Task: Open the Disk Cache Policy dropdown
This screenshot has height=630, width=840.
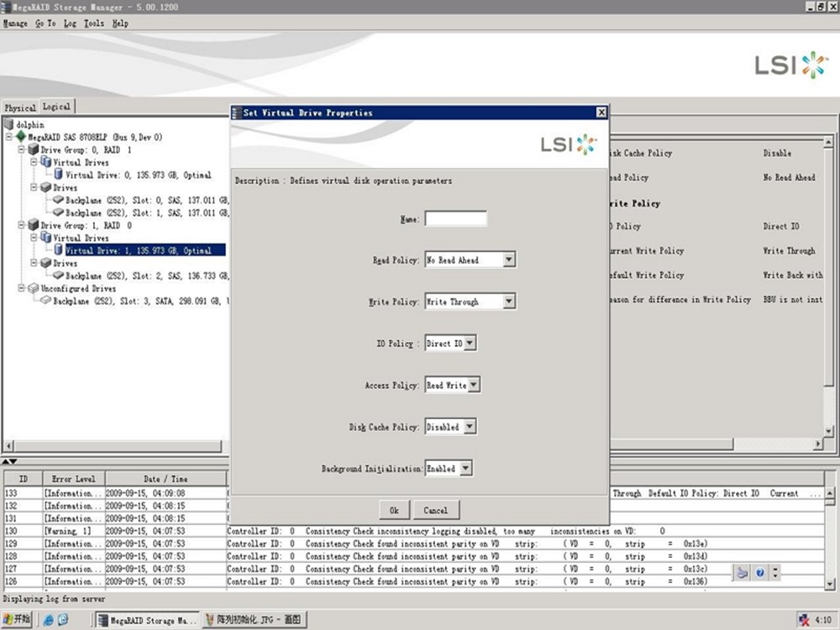Action: pyautogui.click(x=470, y=427)
